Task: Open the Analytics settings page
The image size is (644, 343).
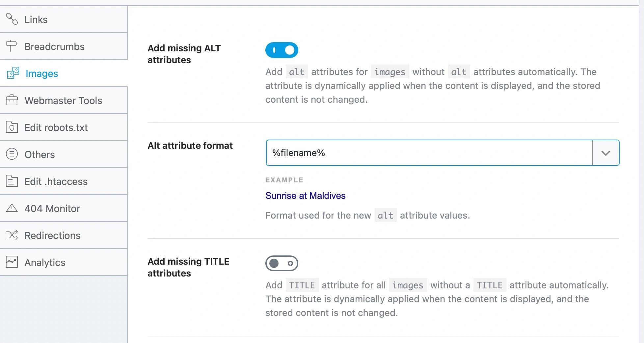Action: (x=45, y=262)
